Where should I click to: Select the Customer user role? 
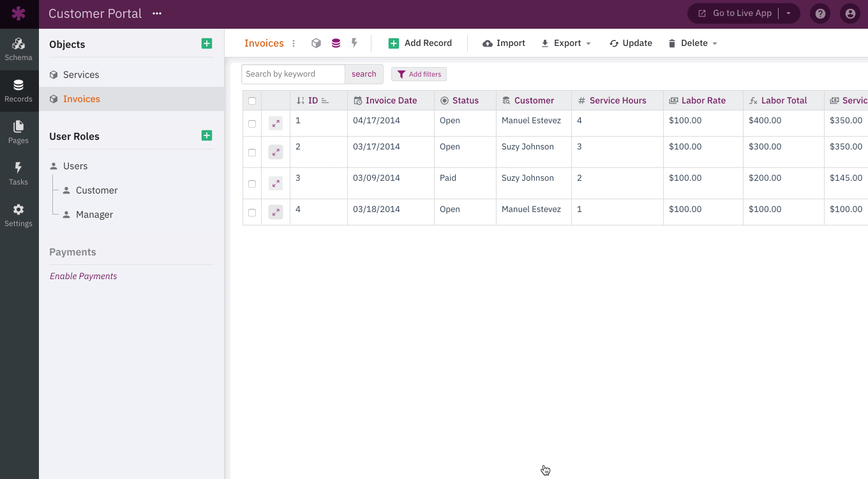coord(96,190)
